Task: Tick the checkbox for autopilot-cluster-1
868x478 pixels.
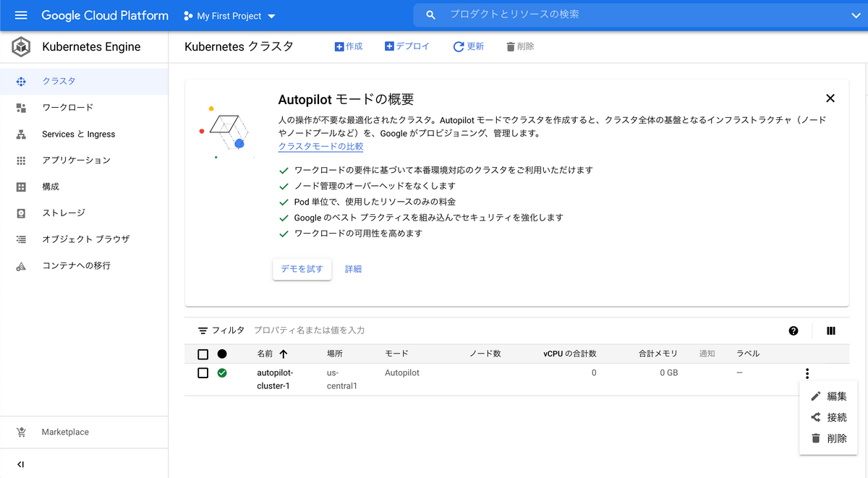Action: [x=203, y=373]
